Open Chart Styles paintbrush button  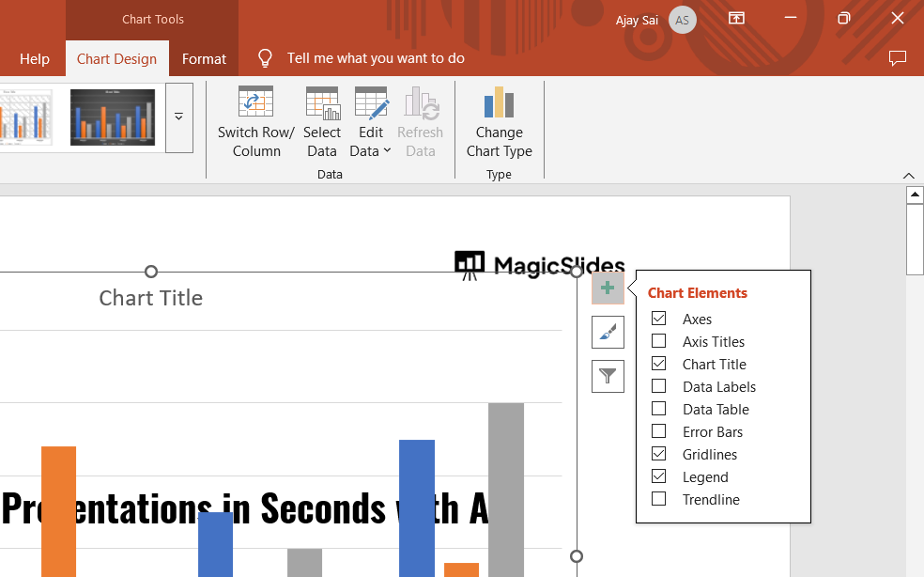608,332
